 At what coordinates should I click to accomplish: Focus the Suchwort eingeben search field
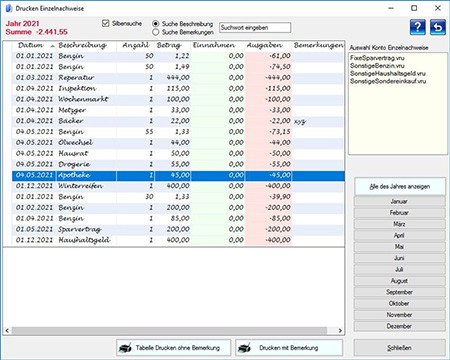[255, 28]
